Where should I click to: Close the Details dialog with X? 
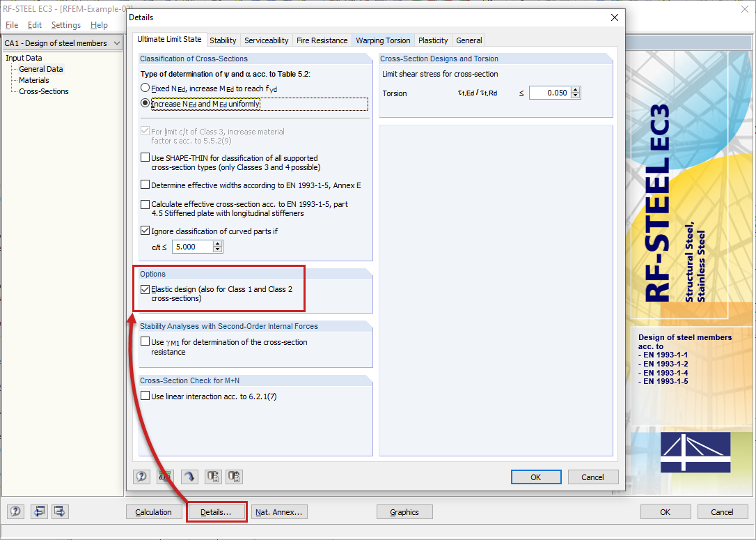(614, 17)
